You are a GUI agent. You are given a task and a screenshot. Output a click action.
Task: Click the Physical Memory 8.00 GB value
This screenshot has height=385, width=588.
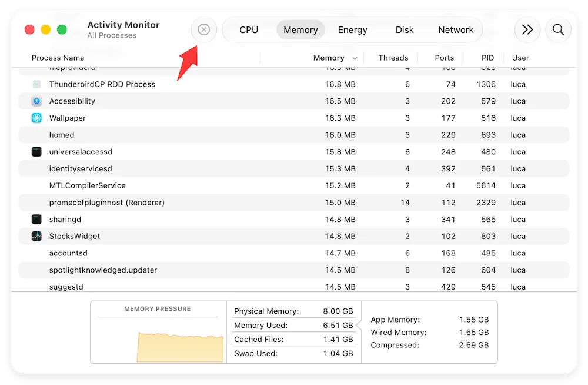click(338, 311)
